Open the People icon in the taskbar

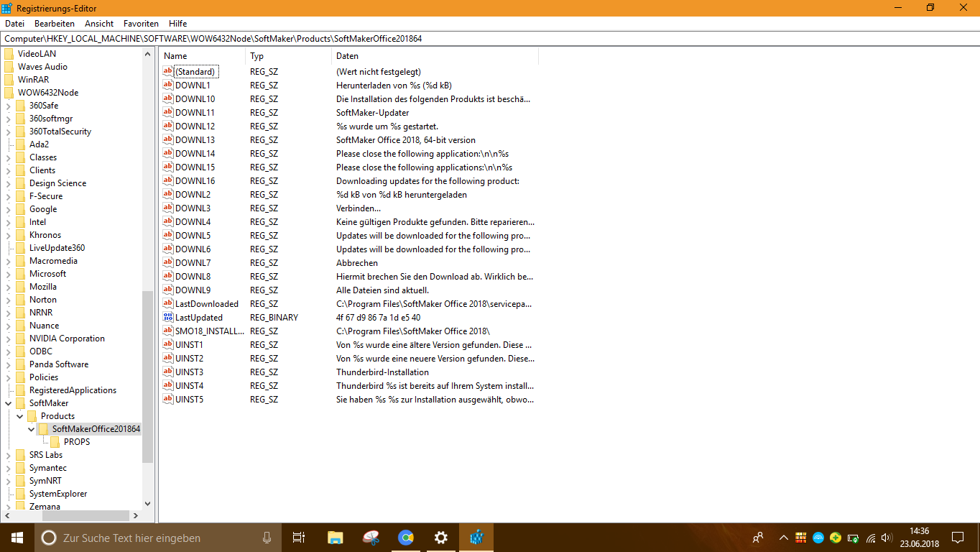pyautogui.click(x=758, y=538)
